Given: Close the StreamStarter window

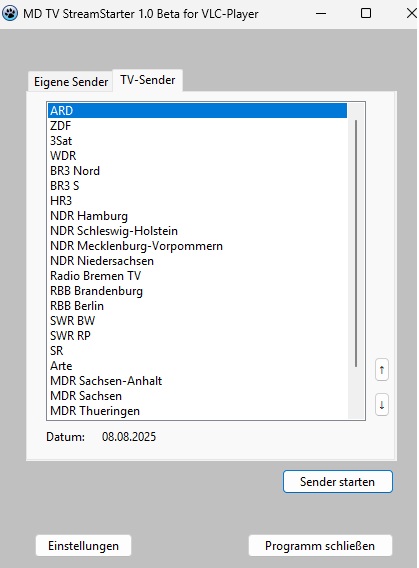Looking at the screenshot, I should click(411, 13).
